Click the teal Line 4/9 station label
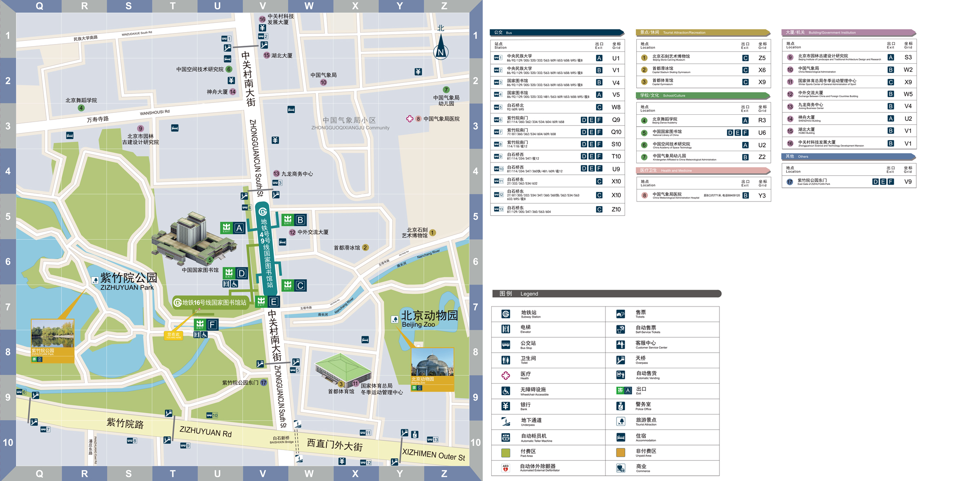 point(266,249)
